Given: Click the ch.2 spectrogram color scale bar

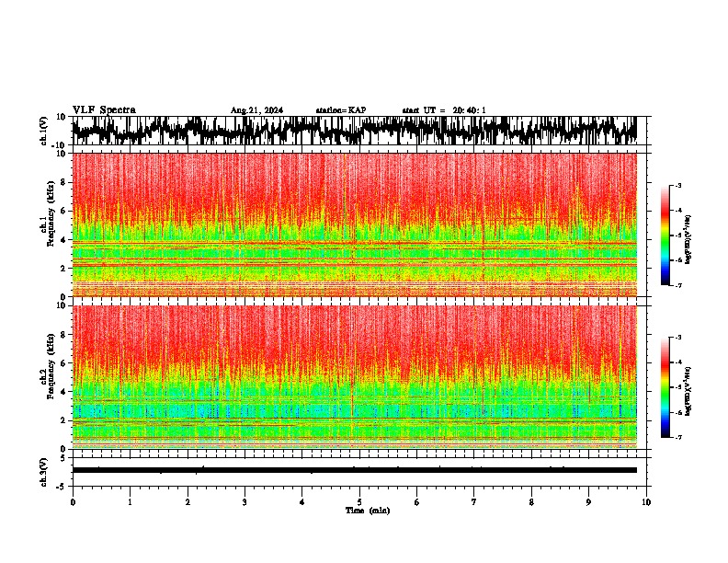Looking at the screenshot, I should point(665,387).
